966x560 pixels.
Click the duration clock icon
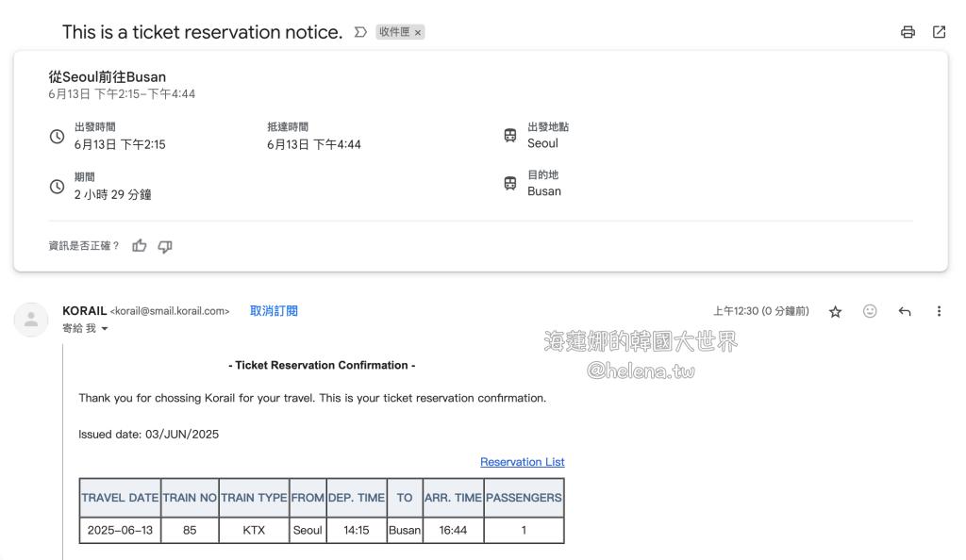pyautogui.click(x=57, y=187)
